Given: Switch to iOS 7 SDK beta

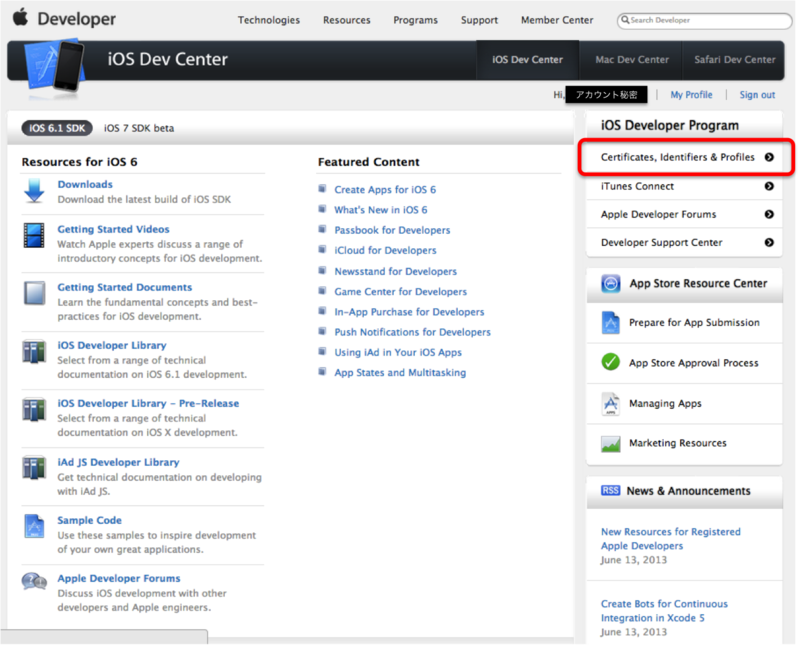Looking at the screenshot, I should (x=139, y=128).
